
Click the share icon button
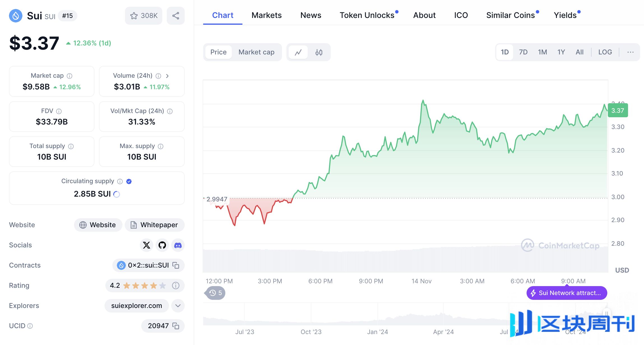176,16
